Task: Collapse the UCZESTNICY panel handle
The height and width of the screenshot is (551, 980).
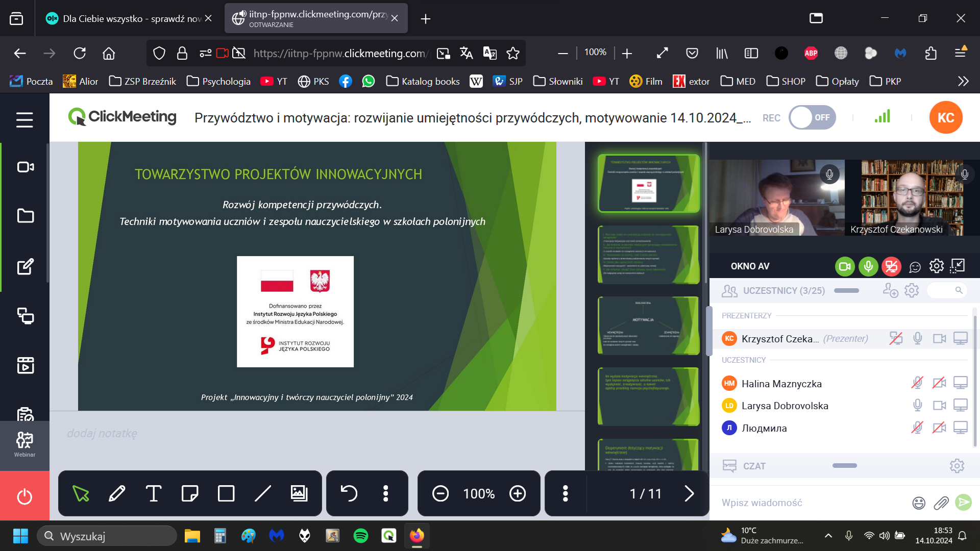Action: point(846,290)
